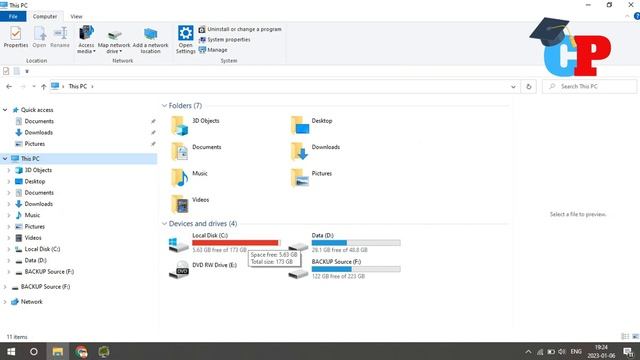Select DVD RW Drive (E:) icon
640x360 pixels.
[178, 270]
